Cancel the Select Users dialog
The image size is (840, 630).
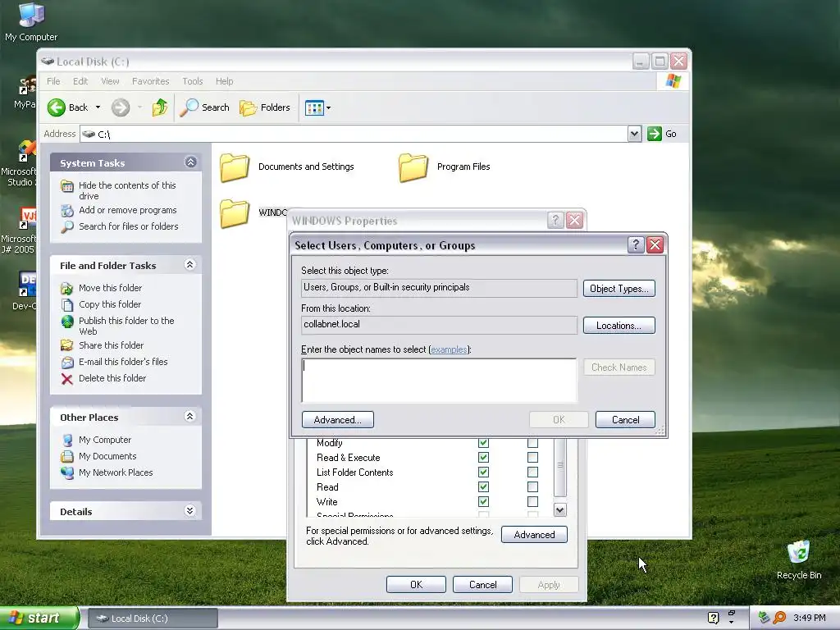point(625,420)
